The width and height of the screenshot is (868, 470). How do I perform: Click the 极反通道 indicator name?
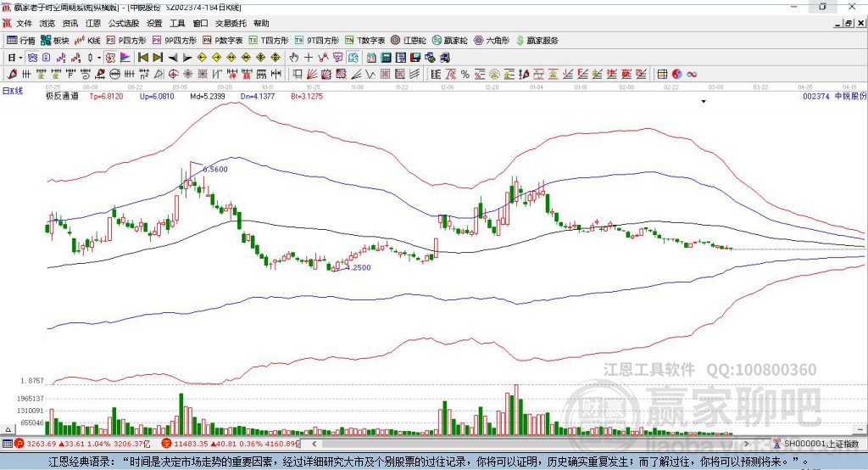[62, 97]
